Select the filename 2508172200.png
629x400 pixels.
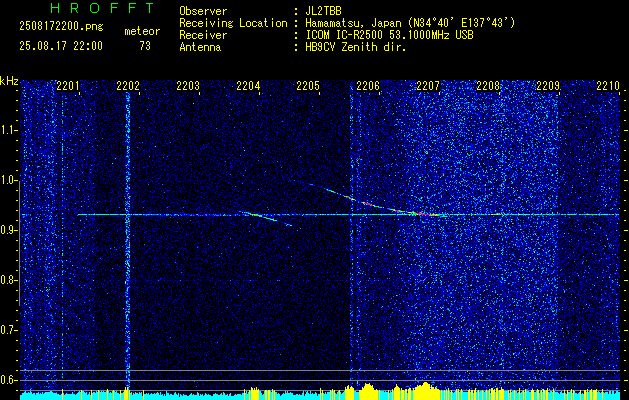click(61, 27)
